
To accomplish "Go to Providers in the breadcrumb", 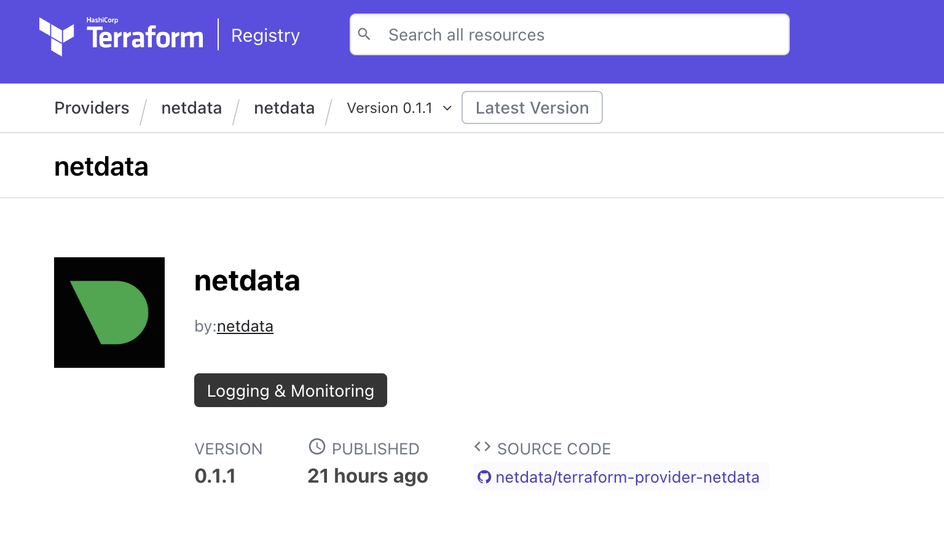I will pyautogui.click(x=92, y=108).
